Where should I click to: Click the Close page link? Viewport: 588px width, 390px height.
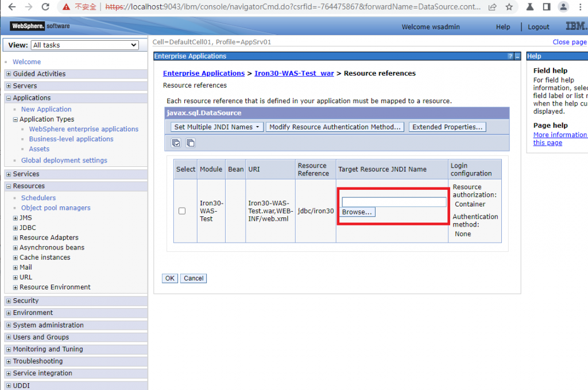pyautogui.click(x=569, y=42)
